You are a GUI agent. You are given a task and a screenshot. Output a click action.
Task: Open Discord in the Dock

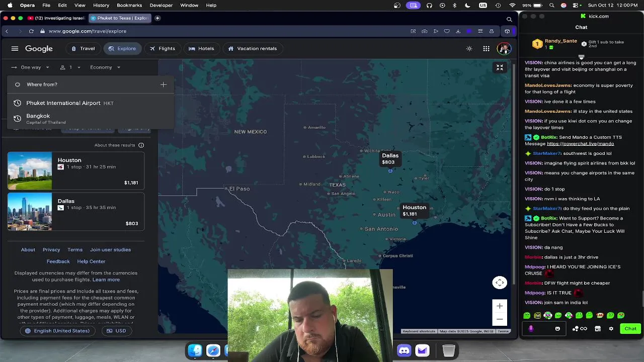pos(404,350)
